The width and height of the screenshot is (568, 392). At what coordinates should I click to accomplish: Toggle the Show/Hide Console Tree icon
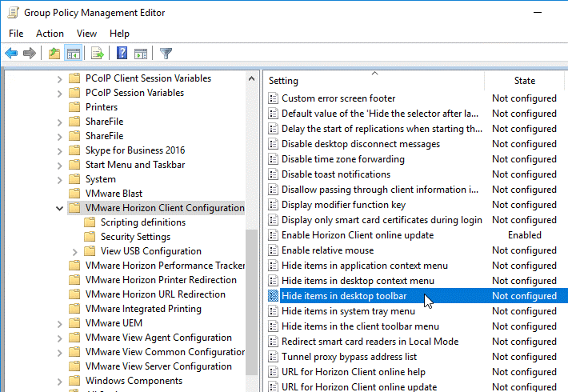click(x=73, y=54)
